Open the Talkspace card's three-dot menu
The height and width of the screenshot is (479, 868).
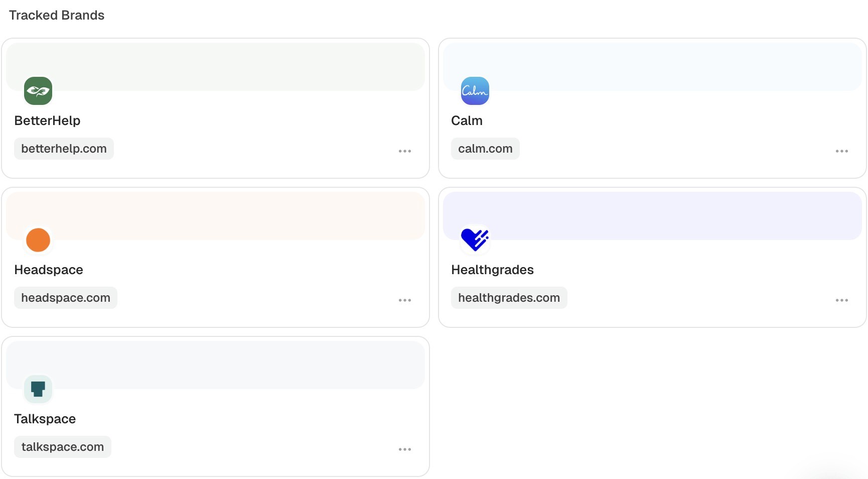(x=405, y=449)
